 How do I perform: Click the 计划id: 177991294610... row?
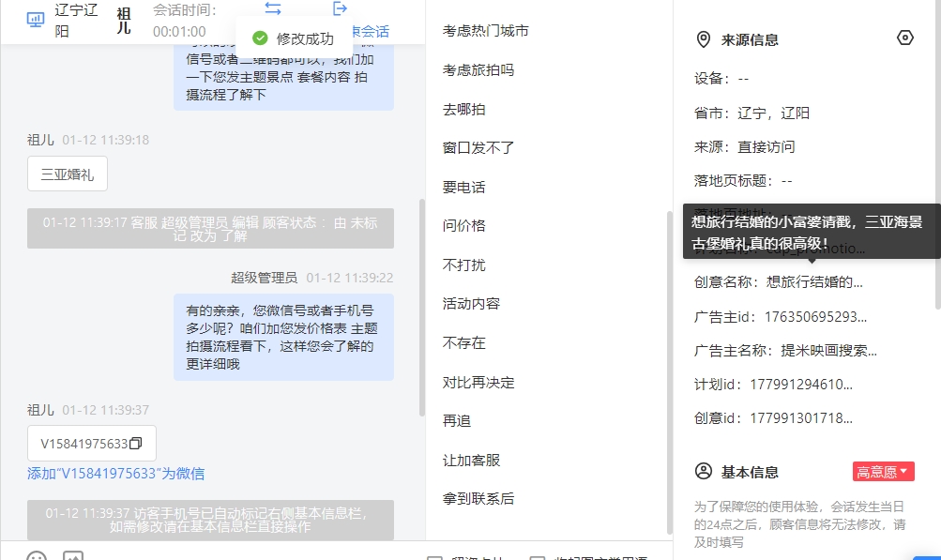point(773,385)
